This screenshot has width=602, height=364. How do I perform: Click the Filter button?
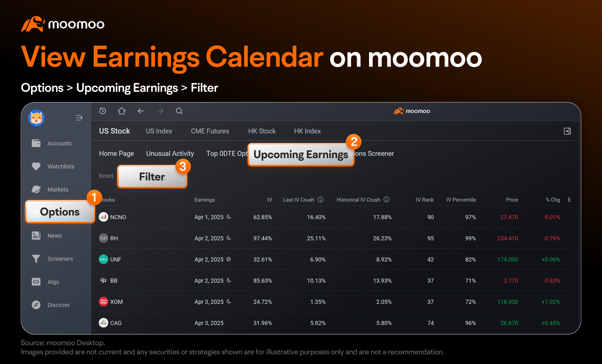tap(152, 177)
